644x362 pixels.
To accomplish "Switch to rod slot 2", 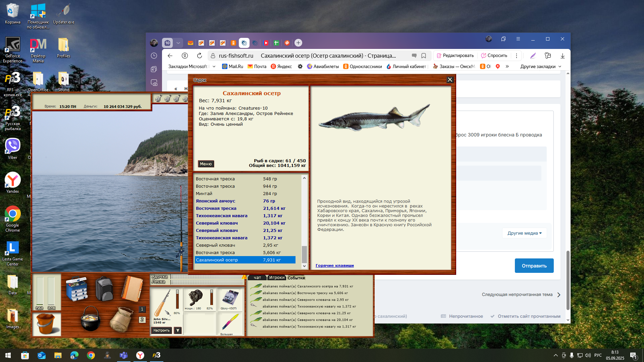I will pos(142,319).
